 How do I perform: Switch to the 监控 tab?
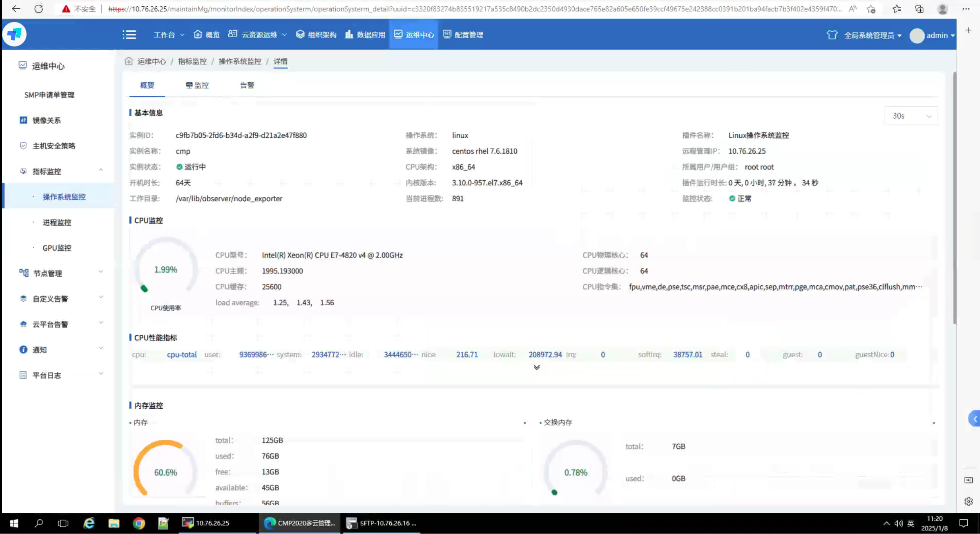(x=197, y=85)
